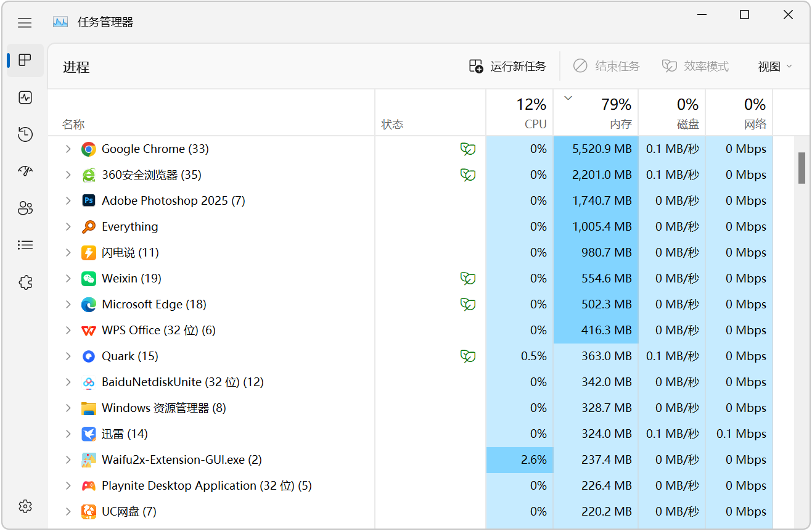Open the Users page sidebar icon
812x531 pixels.
pyautogui.click(x=25, y=208)
